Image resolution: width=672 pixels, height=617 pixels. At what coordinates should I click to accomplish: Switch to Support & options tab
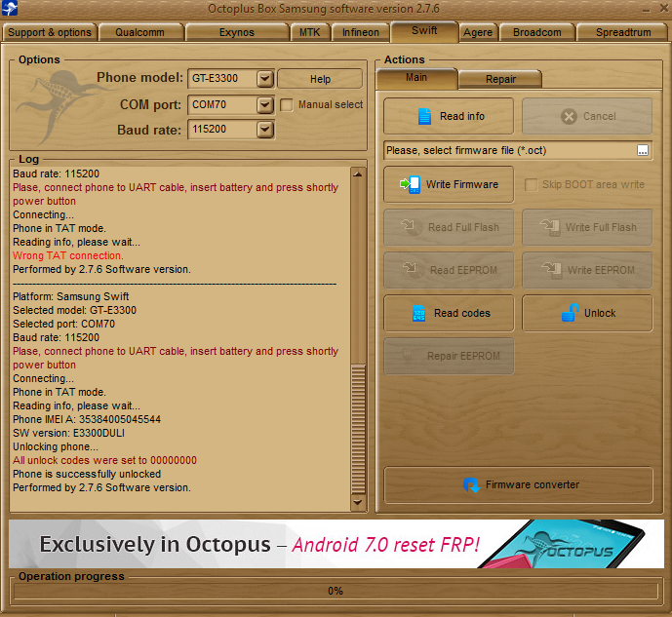tap(50, 32)
